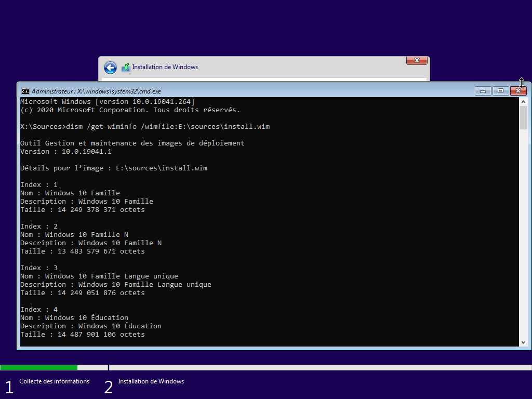Minimize the cmd.exe window
The width and height of the screenshot is (532, 399).
tap(483, 91)
